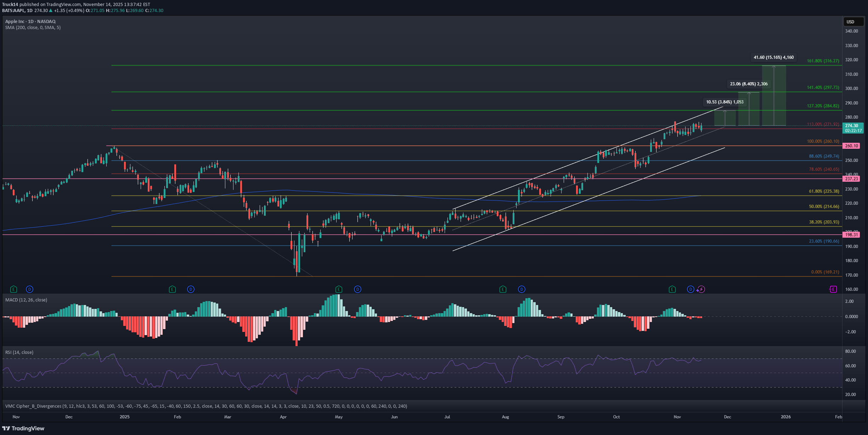Click the TradingView logo

(23, 428)
